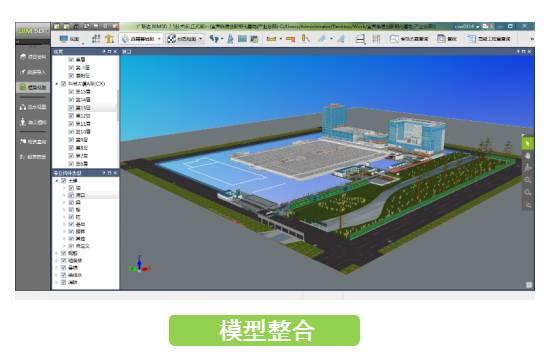Click the section-cut box icon in toolbar

point(360,39)
